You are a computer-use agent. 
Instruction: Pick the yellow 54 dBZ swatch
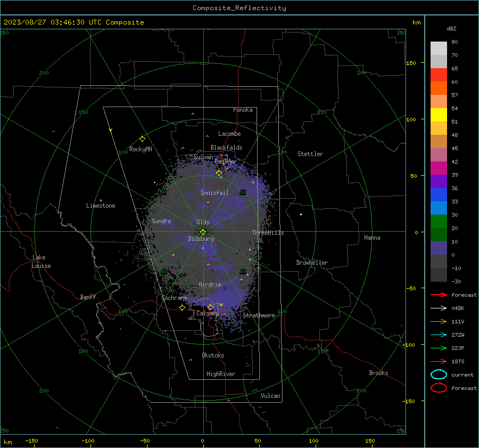coord(439,115)
